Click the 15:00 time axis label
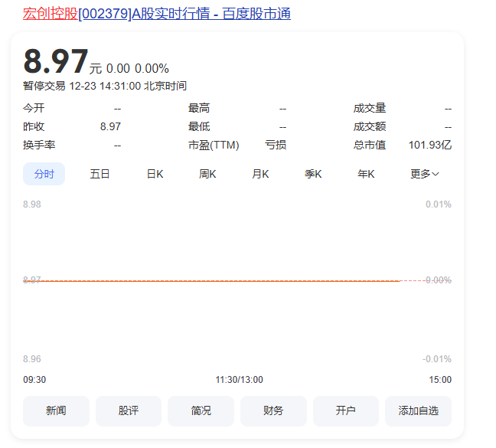The width and height of the screenshot is (496, 448). click(x=440, y=380)
